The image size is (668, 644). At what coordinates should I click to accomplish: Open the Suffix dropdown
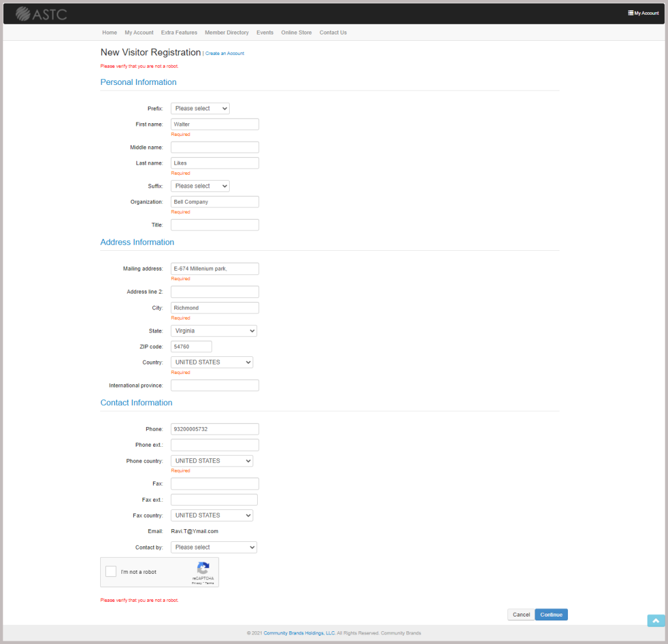[x=199, y=185]
